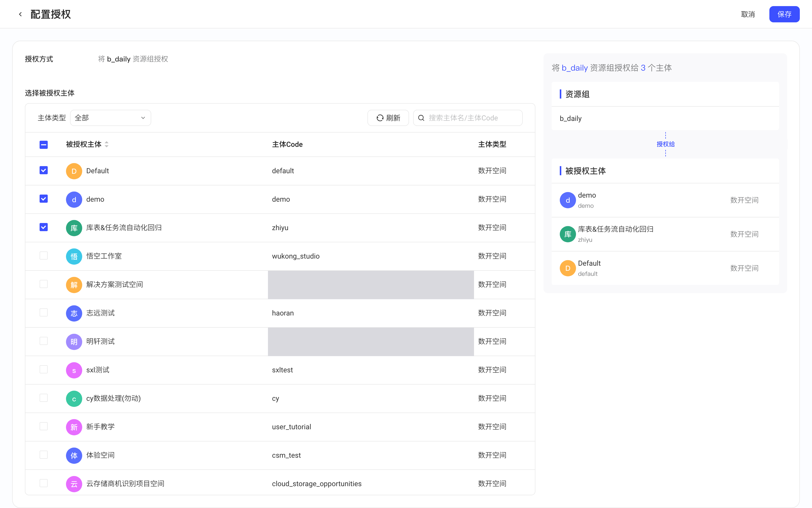Screen dimensions: 812x508
Task: Click the 志 avatar for 志远测试
Action: [74, 313]
